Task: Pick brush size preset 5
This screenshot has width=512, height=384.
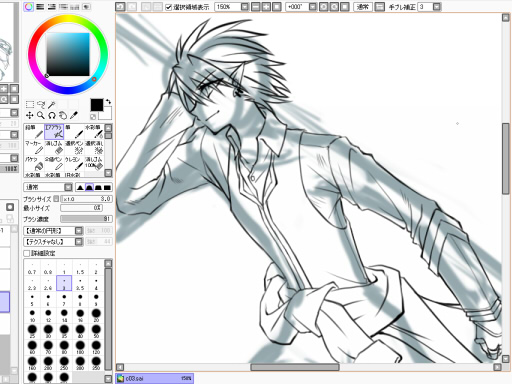Action: (x=32, y=300)
